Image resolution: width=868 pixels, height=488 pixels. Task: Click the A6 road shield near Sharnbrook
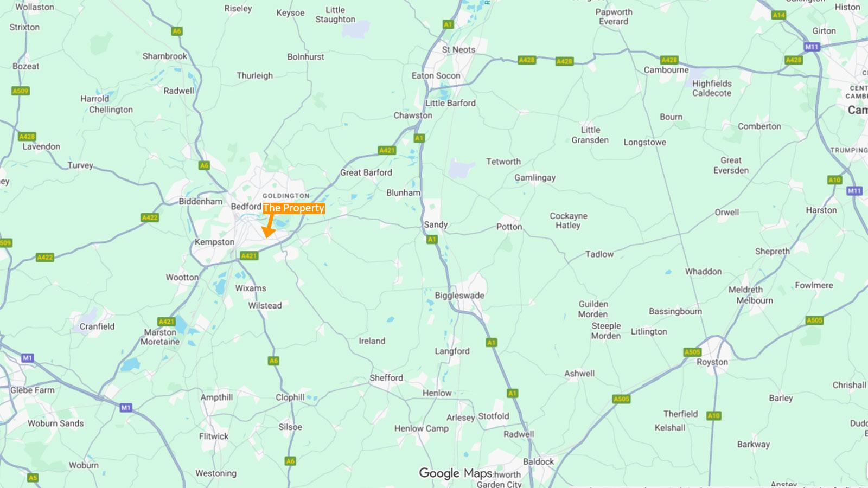pos(177,31)
